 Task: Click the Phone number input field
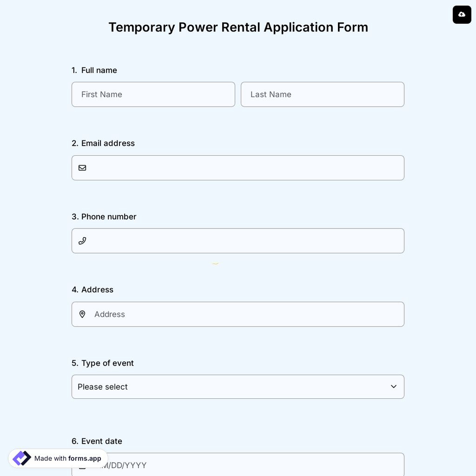(x=238, y=240)
